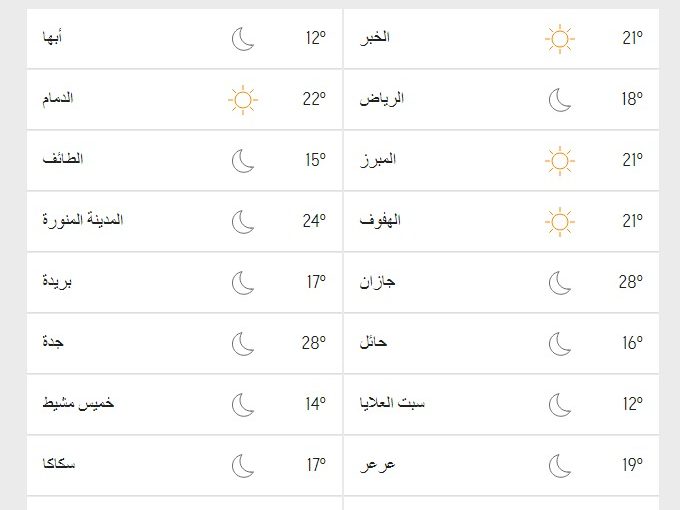Open the حائل weather entry
The width and height of the screenshot is (680, 510).
(x=374, y=343)
